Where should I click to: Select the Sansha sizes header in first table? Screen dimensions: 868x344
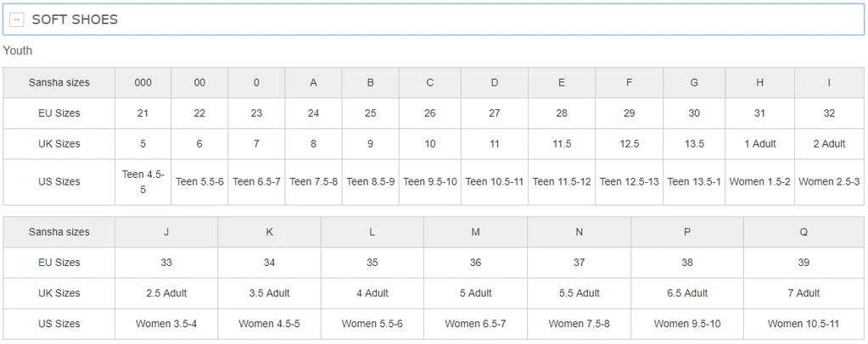pos(59,83)
